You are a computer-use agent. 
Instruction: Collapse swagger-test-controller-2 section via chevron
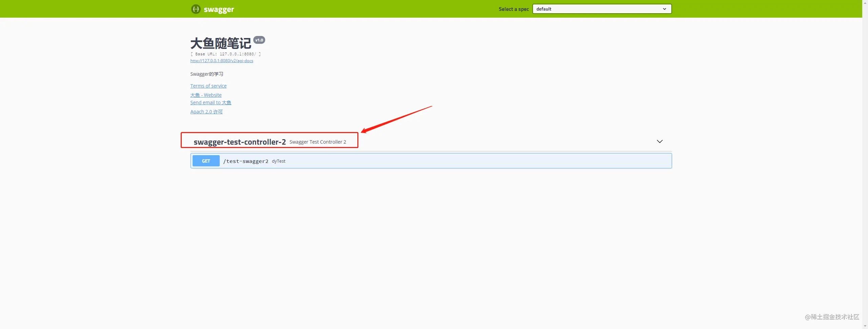coord(659,141)
